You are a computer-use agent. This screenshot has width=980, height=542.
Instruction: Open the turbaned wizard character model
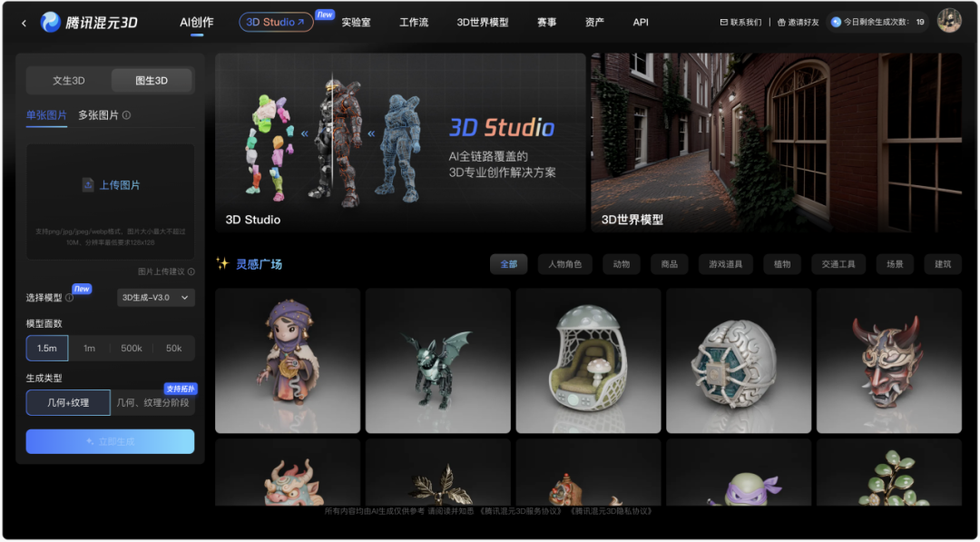(288, 360)
